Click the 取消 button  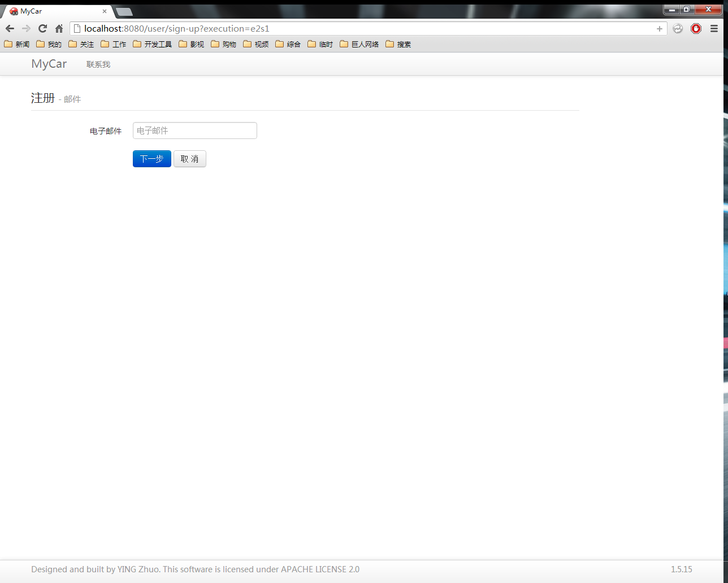190,159
